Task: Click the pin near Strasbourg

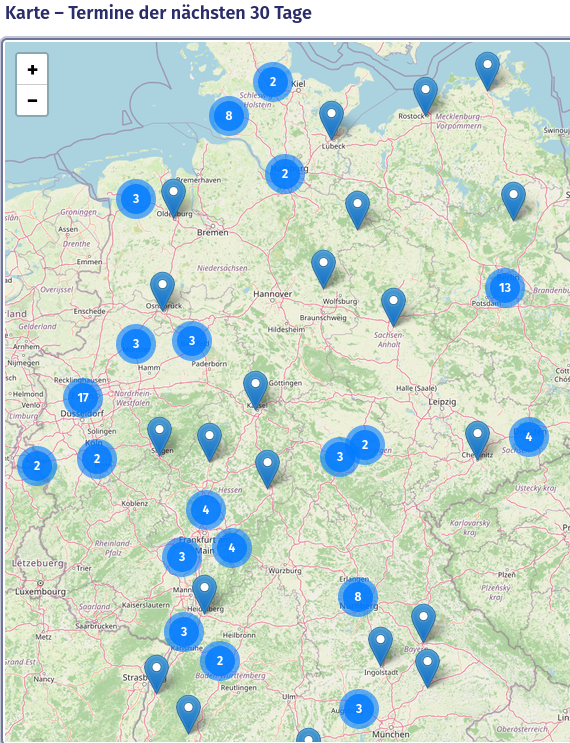Action: point(156,674)
